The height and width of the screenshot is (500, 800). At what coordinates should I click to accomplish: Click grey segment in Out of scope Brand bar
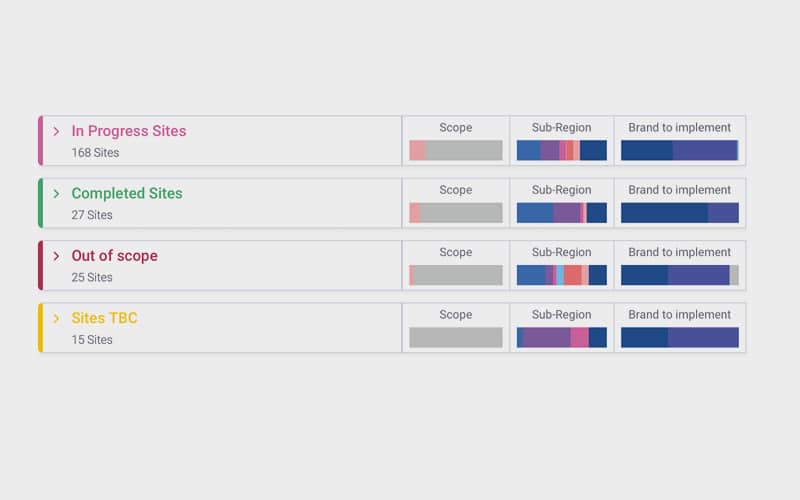coord(734,275)
